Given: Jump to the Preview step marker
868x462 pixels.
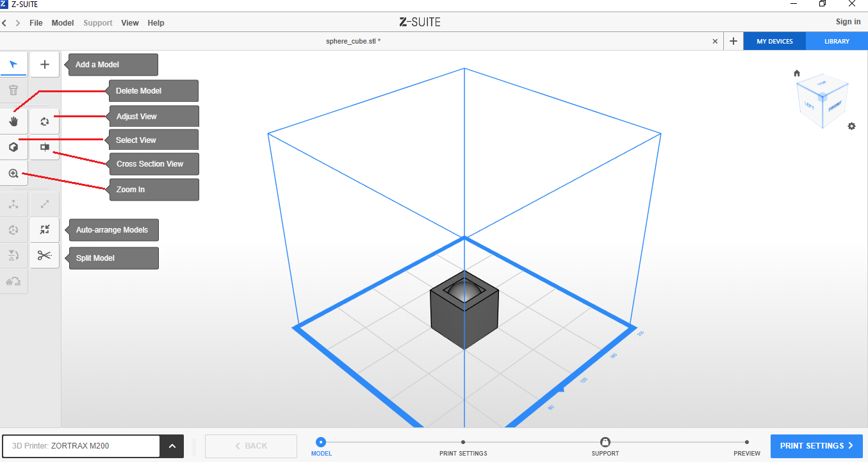Looking at the screenshot, I should [x=747, y=442].
